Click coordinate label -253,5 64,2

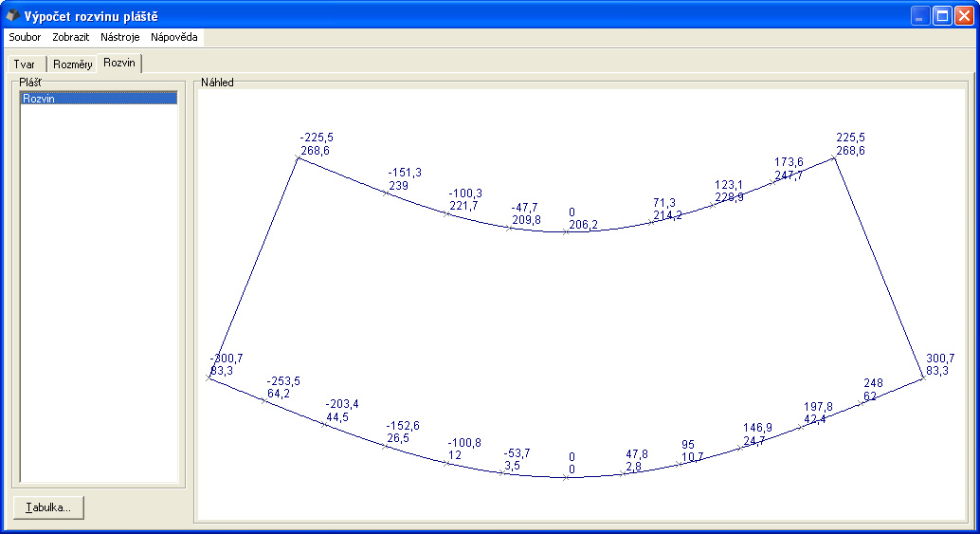pyautogui.click(x=283, y=387)
